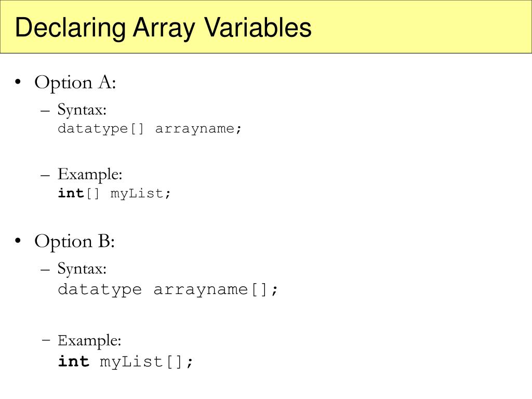Click the dash before Option A's Example
The image size is (532, 399).
tap(45, 175)
